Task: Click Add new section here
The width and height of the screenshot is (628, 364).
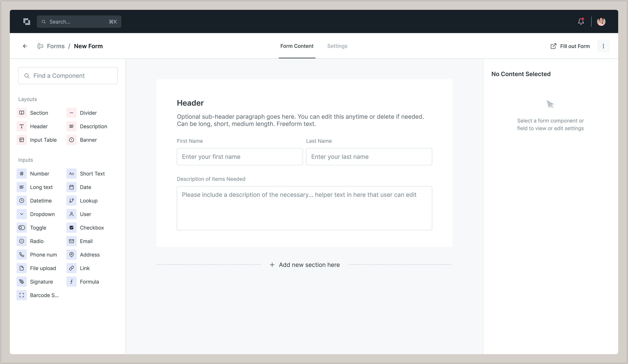Action: coord(305,265)
